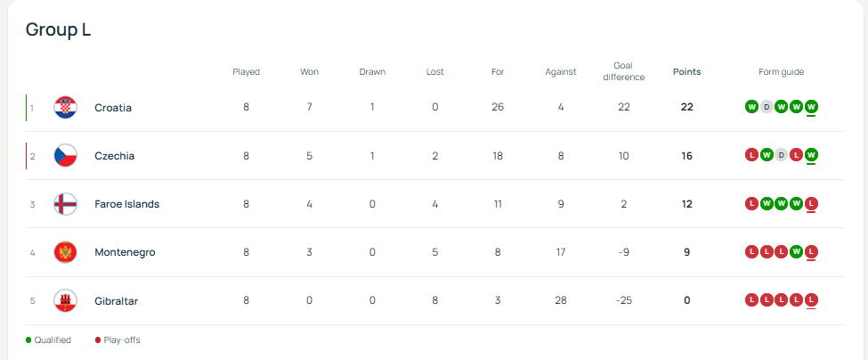Open the Croatia team link
Viewport: 868px width, 360px height.
113,108
